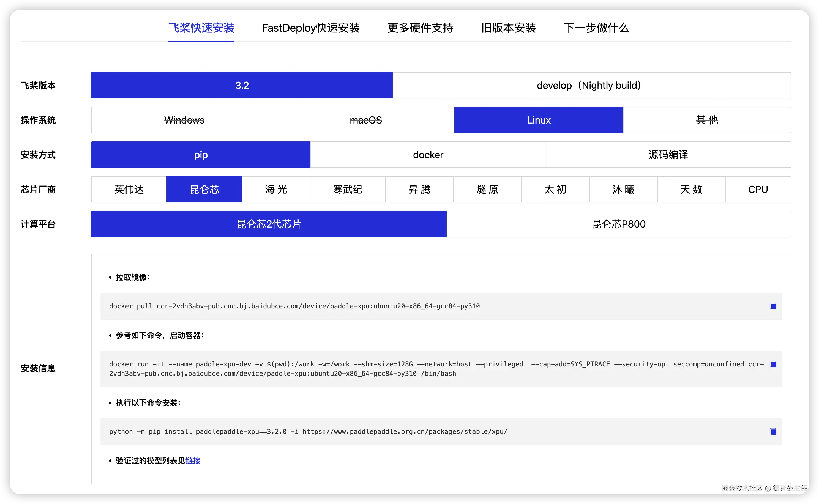Copy the pip install paddlepaddle-xpu command

(x=773, y=431)
